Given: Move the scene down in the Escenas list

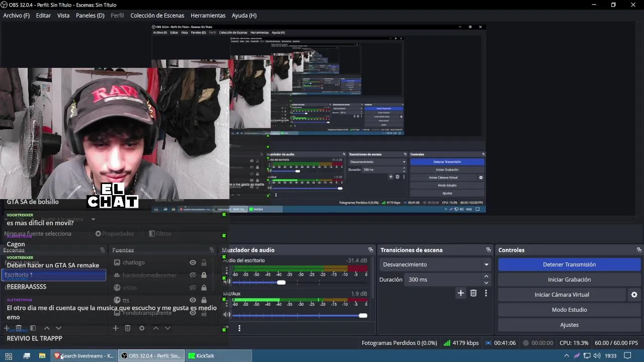Looking at the screenshot, I should pos(58,328).
